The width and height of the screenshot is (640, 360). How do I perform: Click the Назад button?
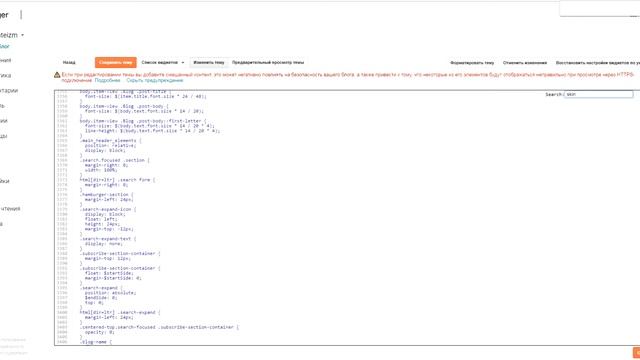click(x=69, y=62)
